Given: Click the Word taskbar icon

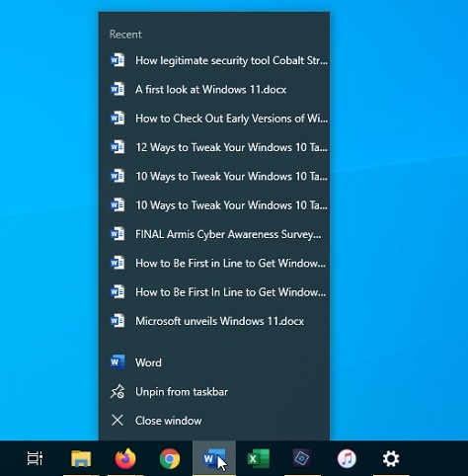Looking at the screenshot, I should 214,458.
